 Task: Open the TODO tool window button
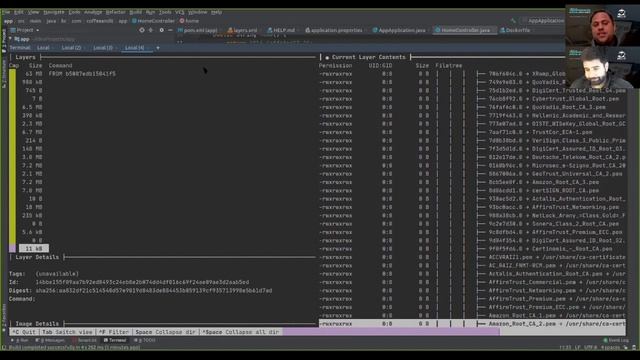(x=145, y=340)
